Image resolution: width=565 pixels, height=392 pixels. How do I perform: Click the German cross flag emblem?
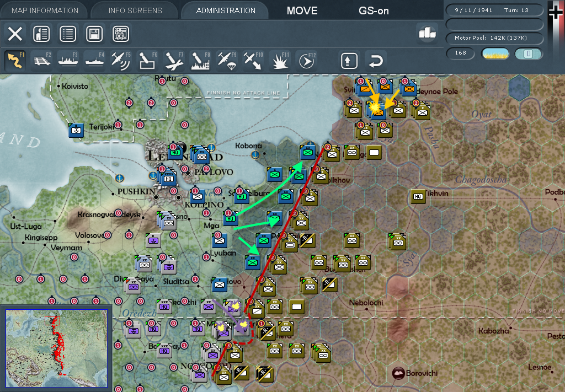(x=555, y=13)
